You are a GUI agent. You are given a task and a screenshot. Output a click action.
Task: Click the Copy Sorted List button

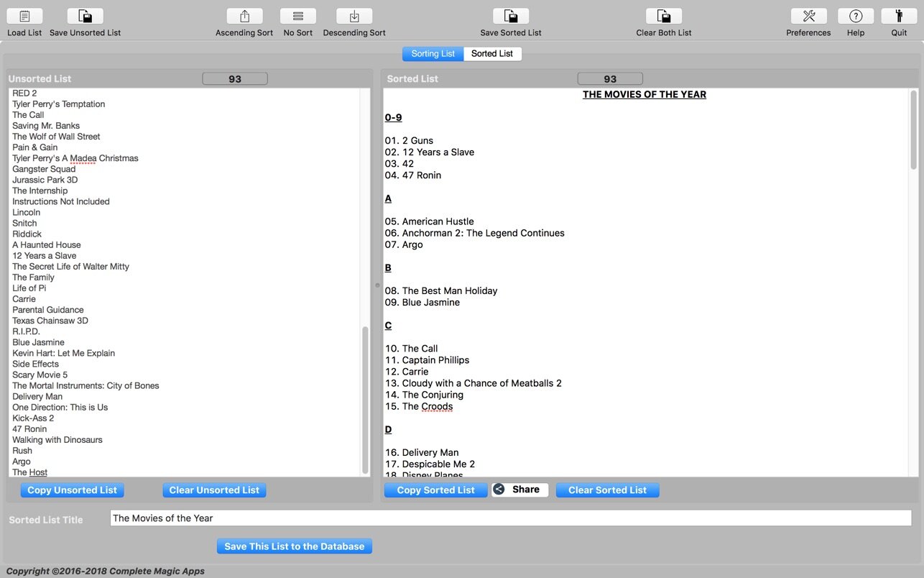click(435, 490)
